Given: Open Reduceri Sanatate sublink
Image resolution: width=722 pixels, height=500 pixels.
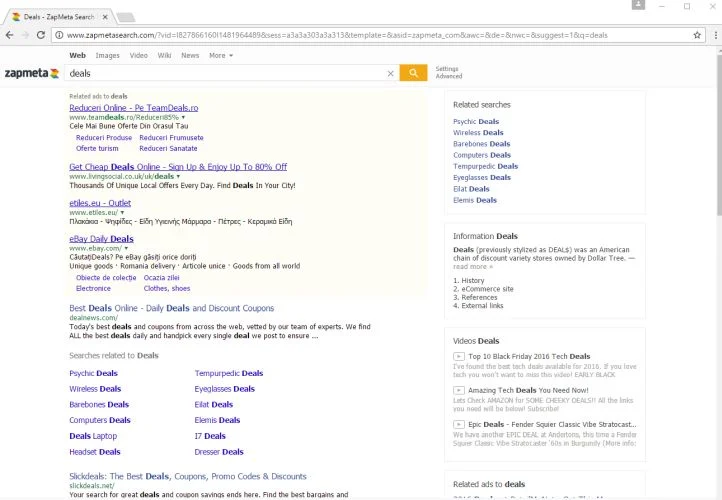Looking at the screenshot, I should pyautogui.click(x=168, y=148).
